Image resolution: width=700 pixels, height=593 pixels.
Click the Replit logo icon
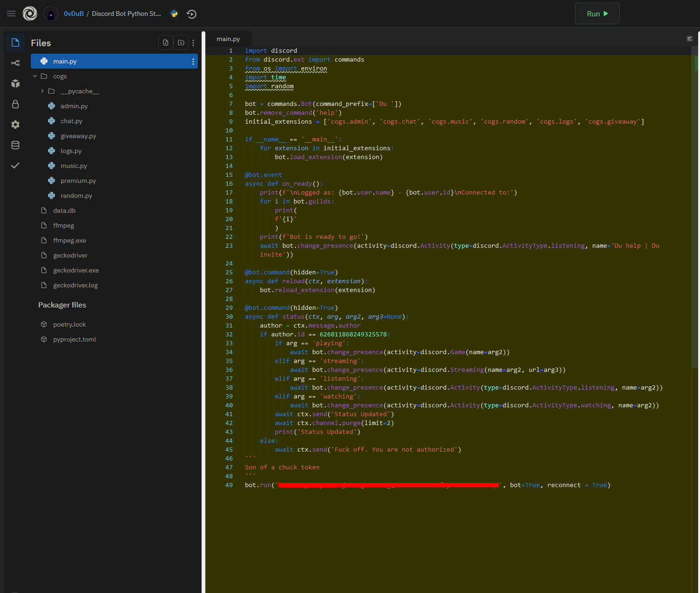[30, 14]
